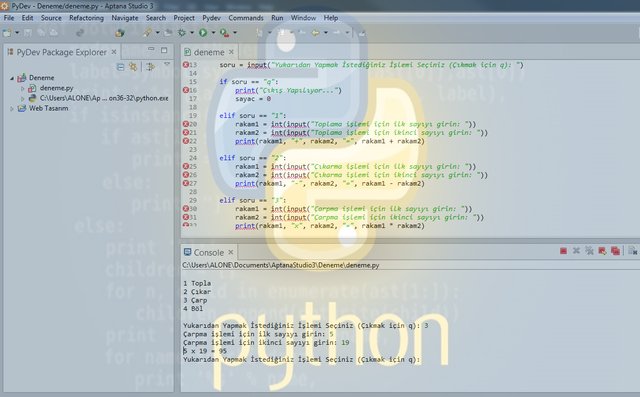
Task: Click the Forward navigation arrow icon
Action: [x=337, y=33]
